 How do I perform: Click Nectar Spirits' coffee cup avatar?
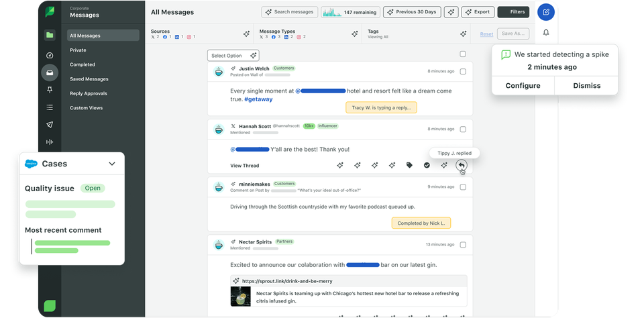click(219, 245)
